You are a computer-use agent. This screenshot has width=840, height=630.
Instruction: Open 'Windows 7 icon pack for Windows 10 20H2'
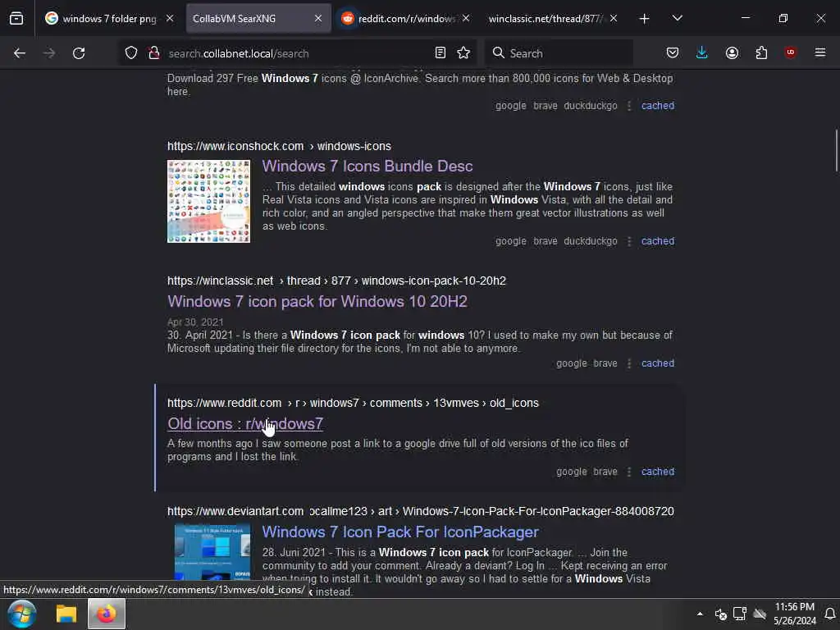tap(317, 301)
